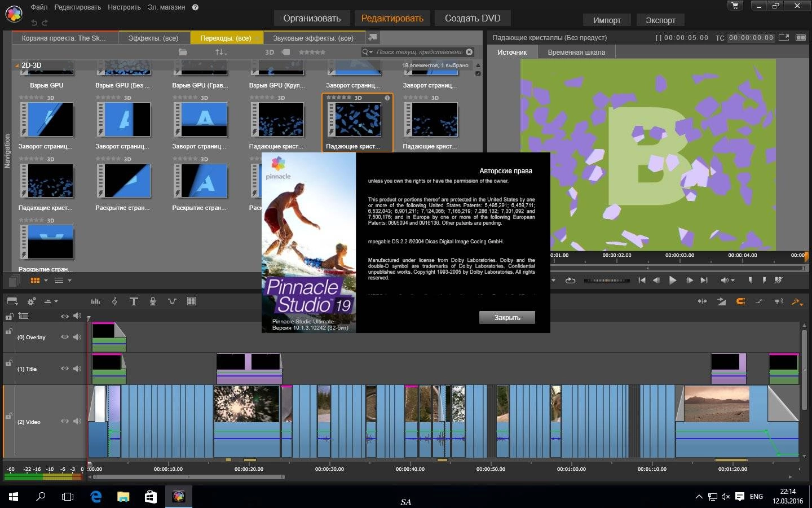The image size is (812, 508).
Task: Collapse the 2D-3D category group
Action: click(17, 65)
